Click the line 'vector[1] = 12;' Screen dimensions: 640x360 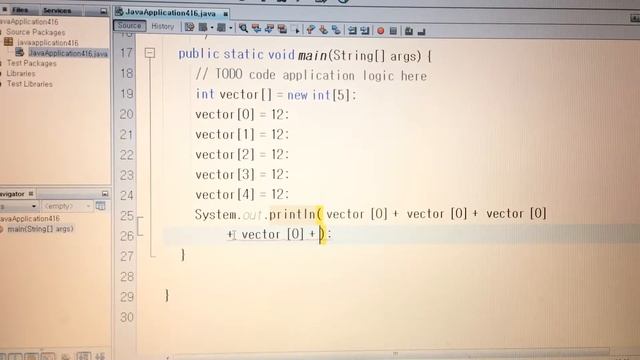tap(242, 134)
